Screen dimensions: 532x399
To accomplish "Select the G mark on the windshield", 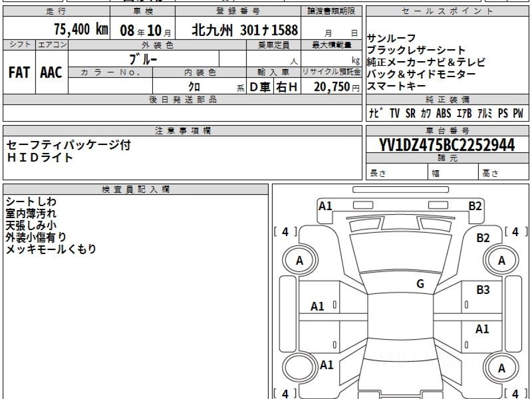I will pos(420,284).
